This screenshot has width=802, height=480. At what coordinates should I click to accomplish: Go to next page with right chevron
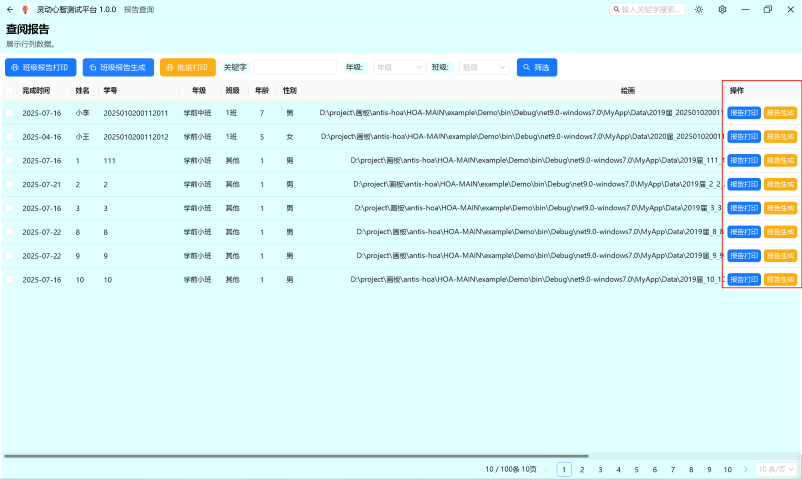pyautogui.click(x=745, y=469)
